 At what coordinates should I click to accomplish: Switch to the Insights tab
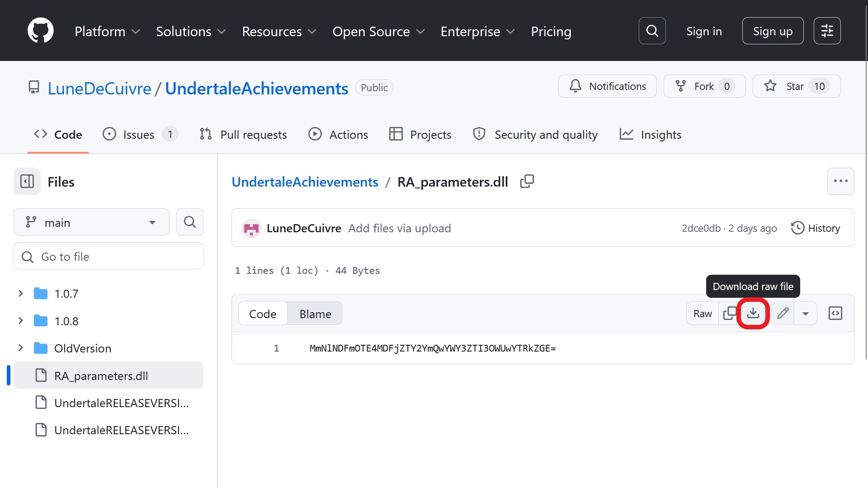click(651, 134)
